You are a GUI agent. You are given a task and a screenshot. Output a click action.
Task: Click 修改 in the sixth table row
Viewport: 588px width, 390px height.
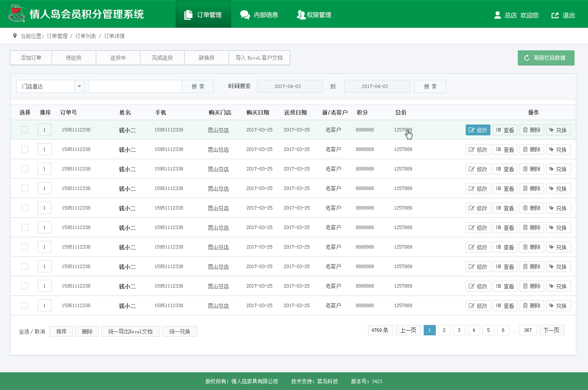(478, 228)
